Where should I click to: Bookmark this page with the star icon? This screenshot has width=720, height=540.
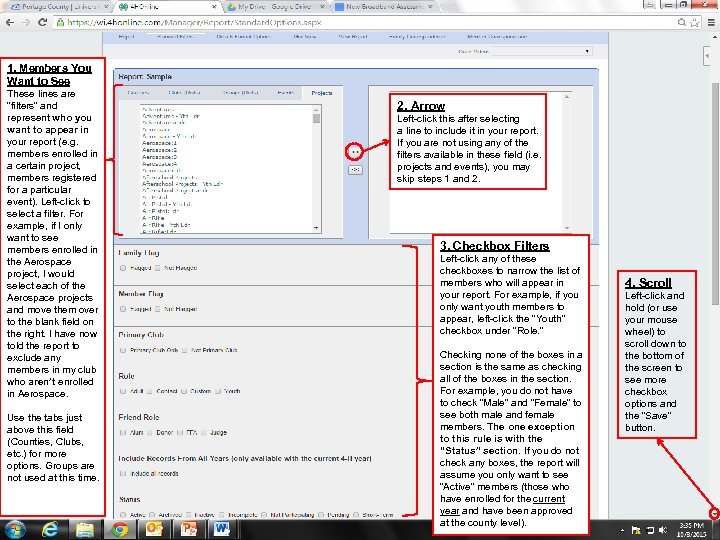(x=695, y=22)
